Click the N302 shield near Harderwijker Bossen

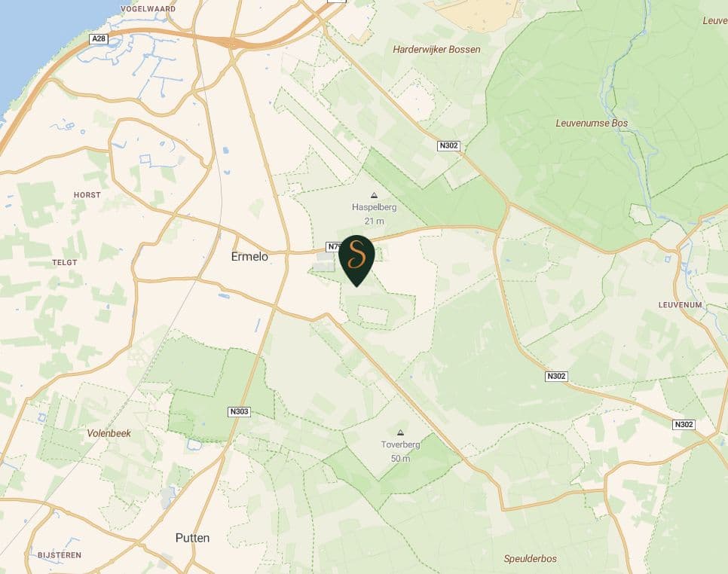click(448, 145)
